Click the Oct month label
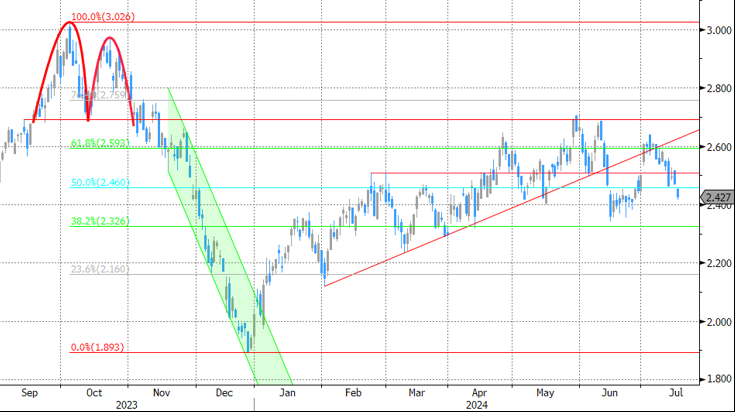This screenshot has height=412, width=735. point(94,393)
